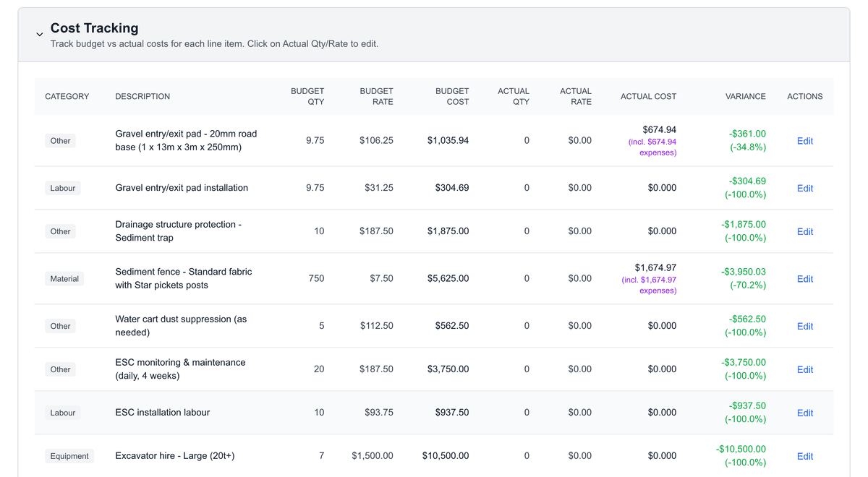Click the CATEGORY column header
The image size is (868, 477).
pos(67,96)
